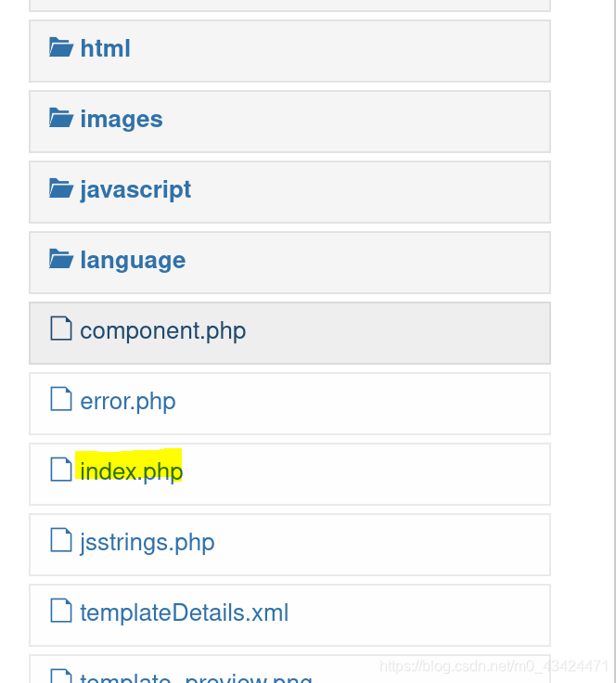Image resolution: width=616 pixels, height=683 pixels.
Task: Open the error.php file link
Action: [128, 402]
